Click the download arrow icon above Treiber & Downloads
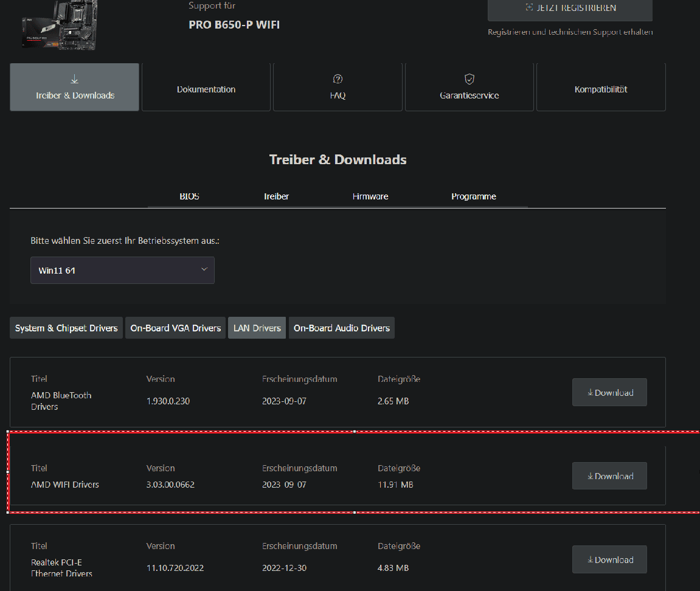Viewport: 700px width, 591px height. [75, 80]
